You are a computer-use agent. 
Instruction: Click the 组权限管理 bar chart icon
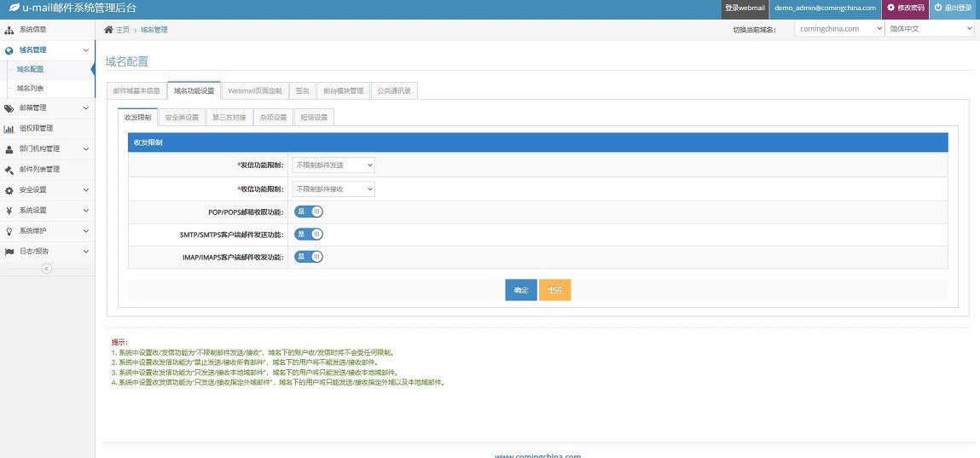click(x=9, y=129)
